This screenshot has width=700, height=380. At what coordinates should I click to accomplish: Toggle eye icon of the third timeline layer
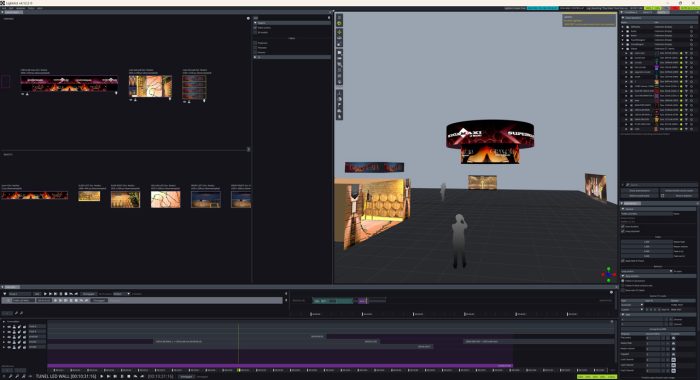click(8, 337)
